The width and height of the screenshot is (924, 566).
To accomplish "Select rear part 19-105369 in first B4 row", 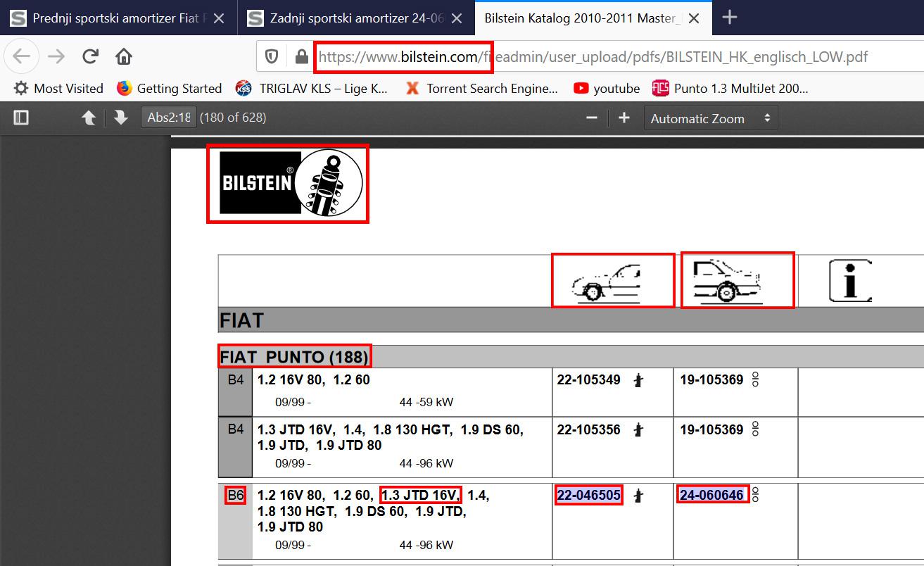I will pos(711,380).
